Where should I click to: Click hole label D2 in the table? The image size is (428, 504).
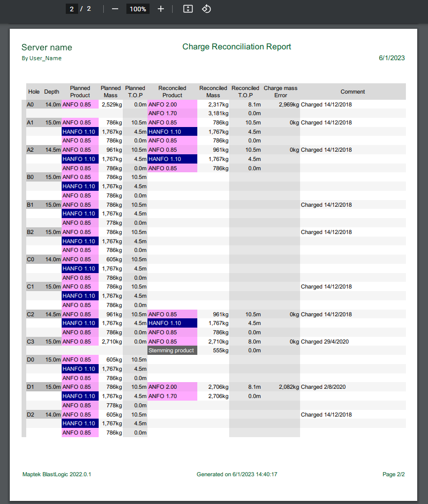click(30, 415)
